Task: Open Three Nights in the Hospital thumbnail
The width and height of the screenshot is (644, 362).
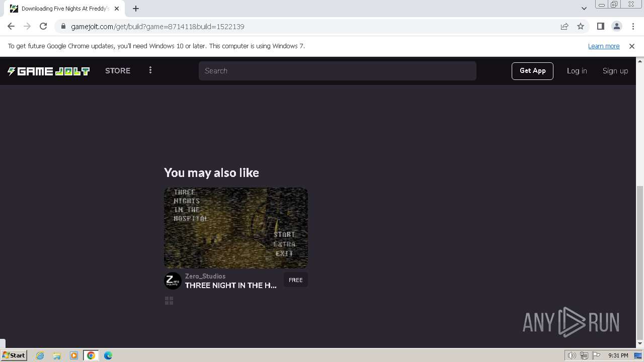Action: [236, 228]
